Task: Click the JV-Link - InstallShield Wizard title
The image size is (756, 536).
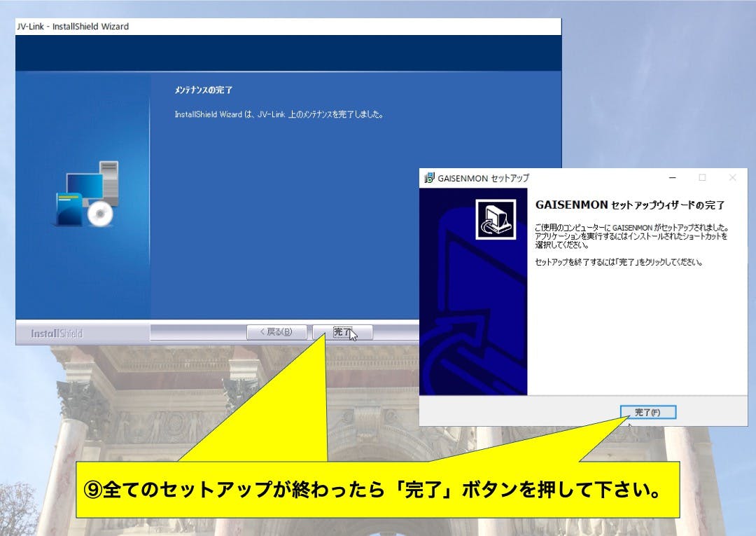Action: [73, 27]
